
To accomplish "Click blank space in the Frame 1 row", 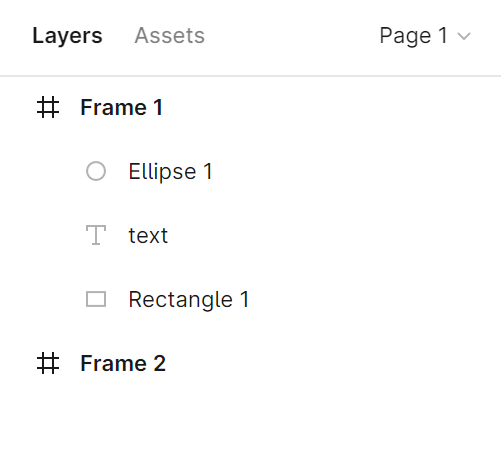I will 332,107.
